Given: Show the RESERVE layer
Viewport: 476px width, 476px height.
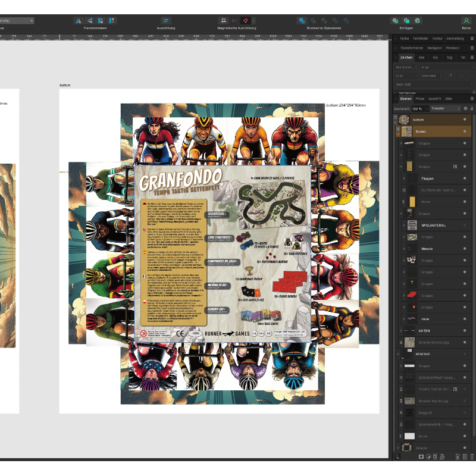Looking at the screenshot, I should (x=465, y=354).
